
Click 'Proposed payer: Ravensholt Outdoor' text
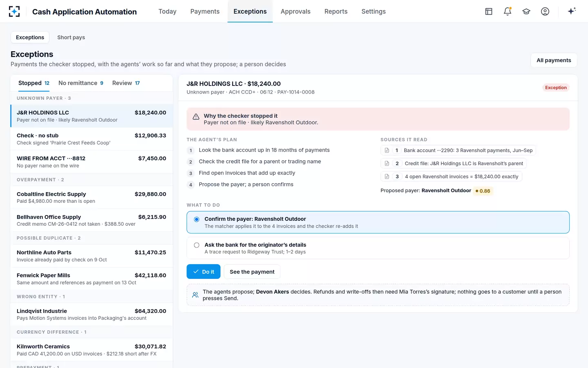426,191
